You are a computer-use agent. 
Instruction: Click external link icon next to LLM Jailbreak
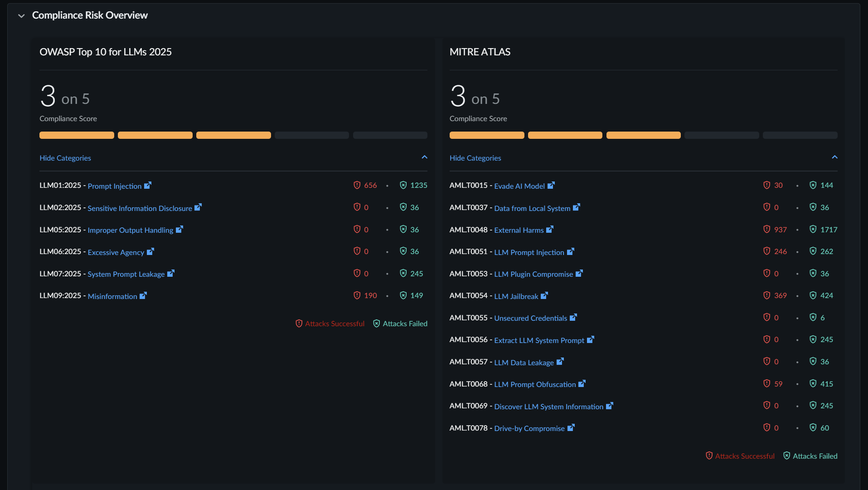[544, 296]
